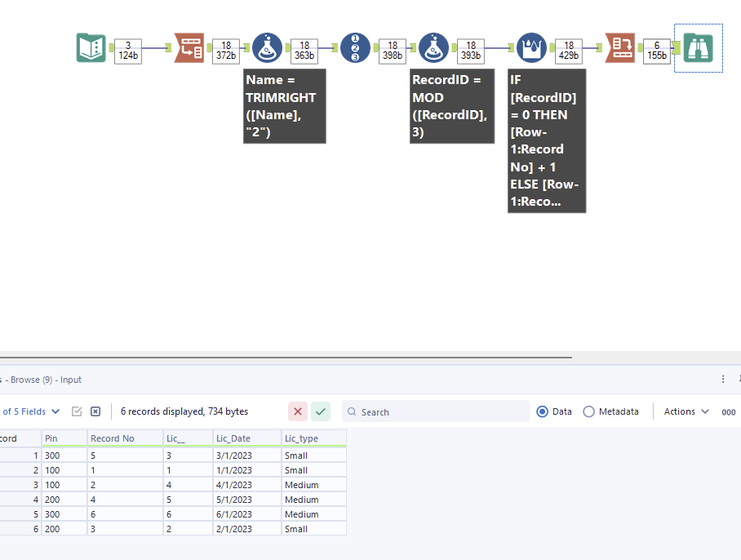Click the 000 number formatting icon

[729, 412]
